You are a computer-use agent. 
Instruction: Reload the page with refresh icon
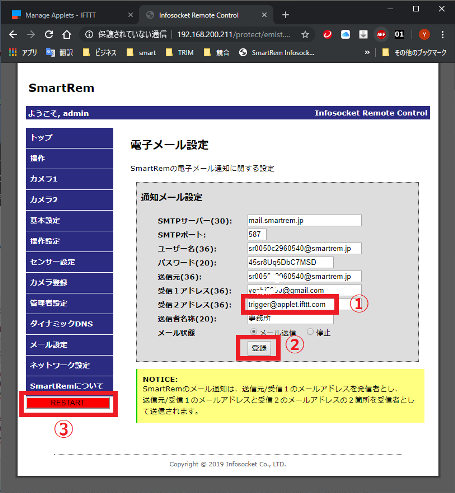pos(49,34)
